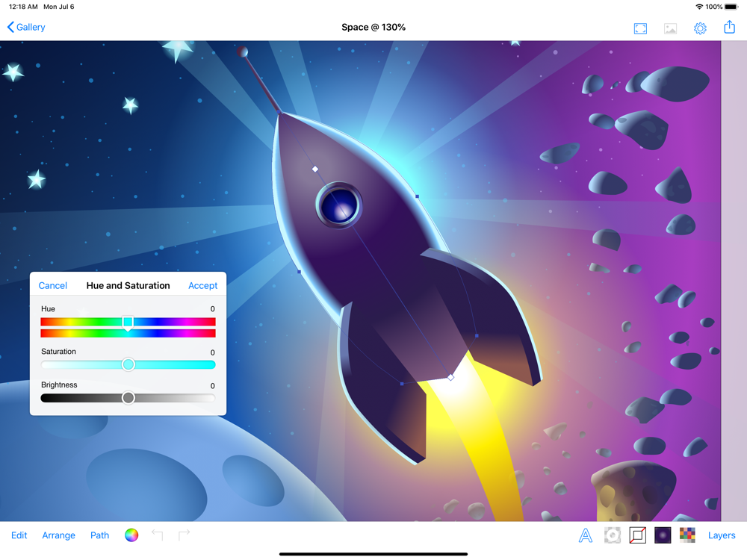Click the redo arrow
The width and height of the screenshot is (747, 560).
tap(184, 535)
